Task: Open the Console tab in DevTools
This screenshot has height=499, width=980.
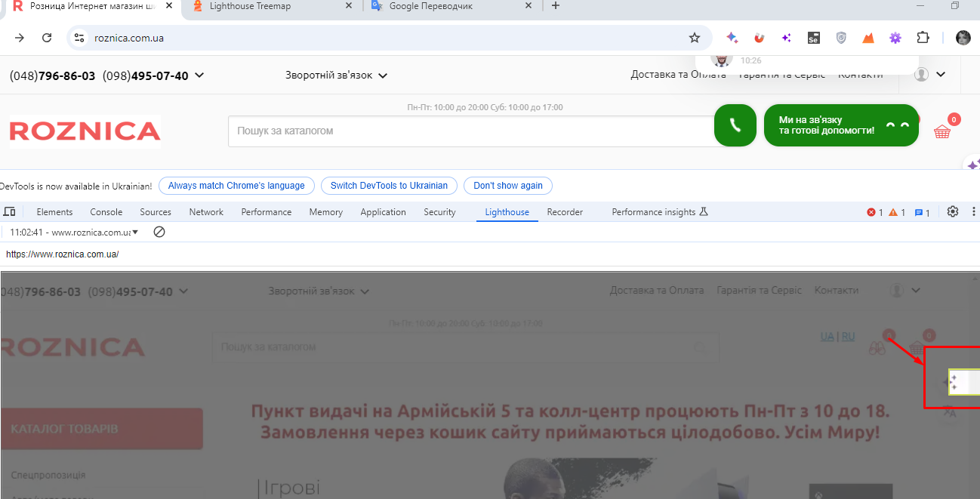Action: 106,212
